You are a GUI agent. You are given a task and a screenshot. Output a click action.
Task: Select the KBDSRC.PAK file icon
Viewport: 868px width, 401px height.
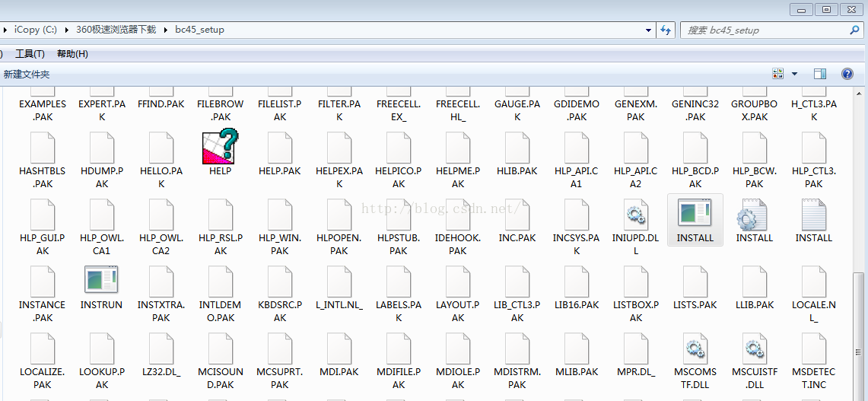279,281
